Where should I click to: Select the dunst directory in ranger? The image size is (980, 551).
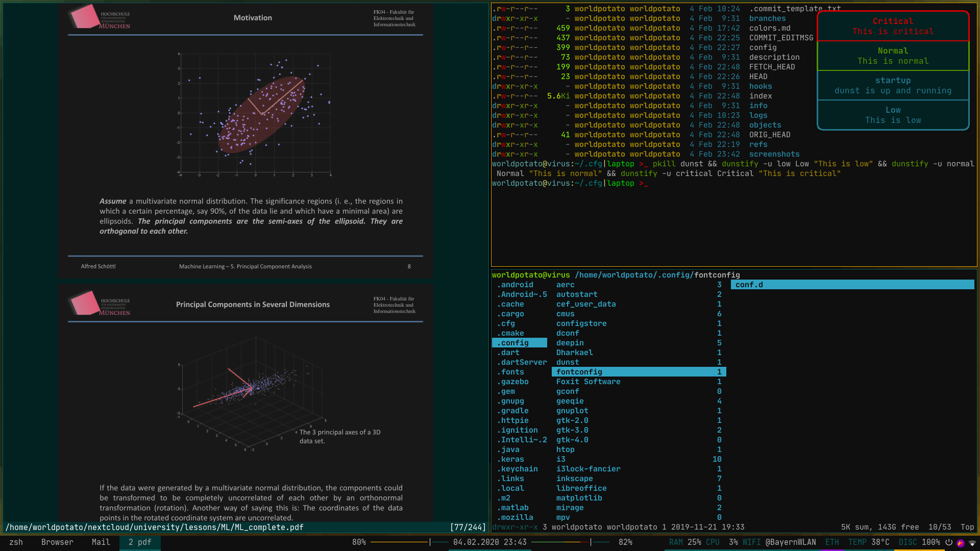coord(568,362)
